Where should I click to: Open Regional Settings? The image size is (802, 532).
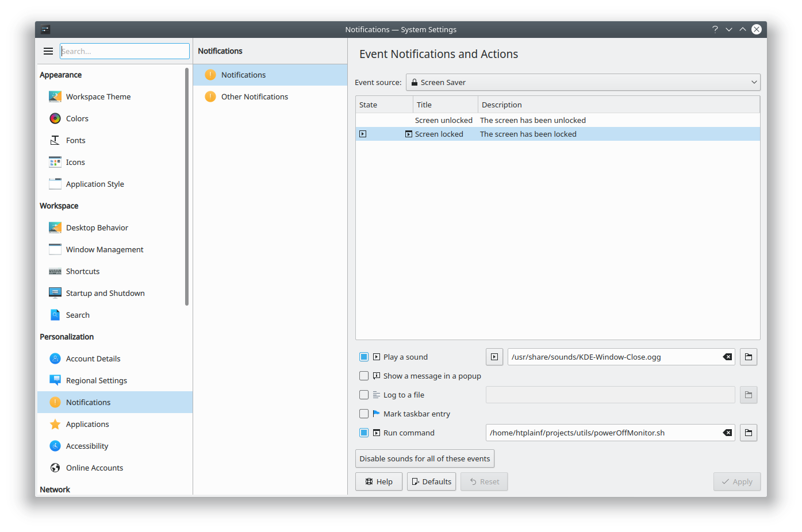(x=115, y=380)
